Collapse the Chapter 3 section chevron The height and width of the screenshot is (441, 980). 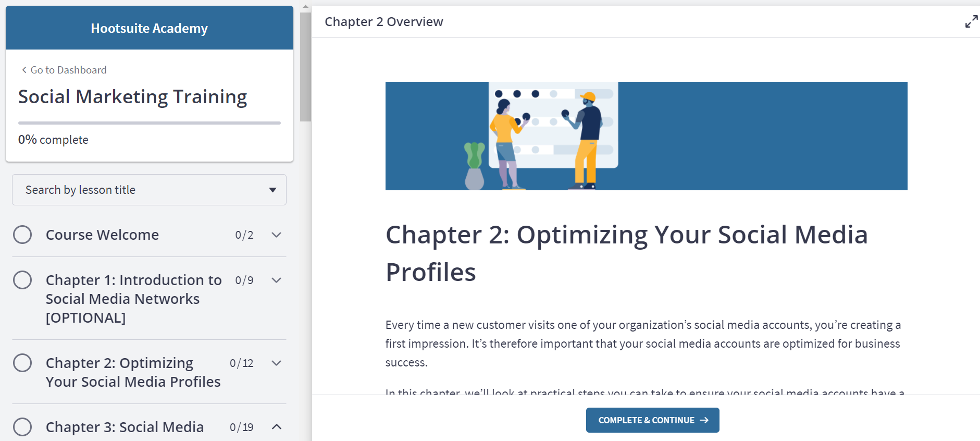click(x=276, y=427)
